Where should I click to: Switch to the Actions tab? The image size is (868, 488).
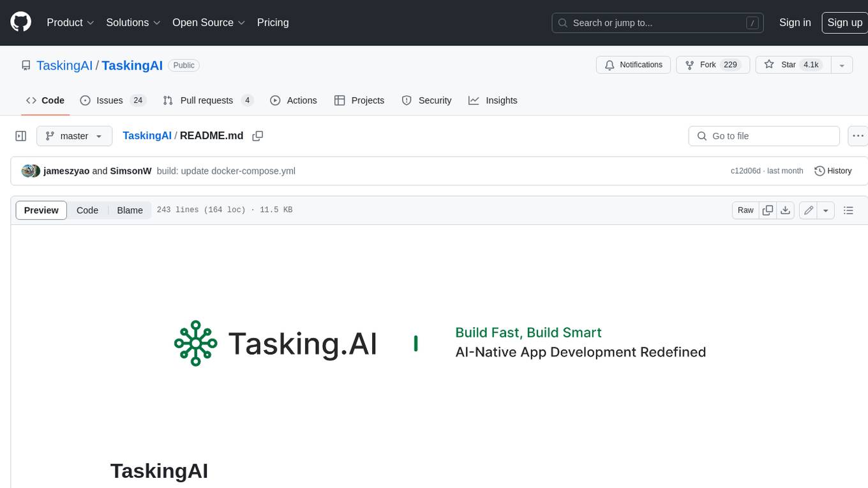294,100
